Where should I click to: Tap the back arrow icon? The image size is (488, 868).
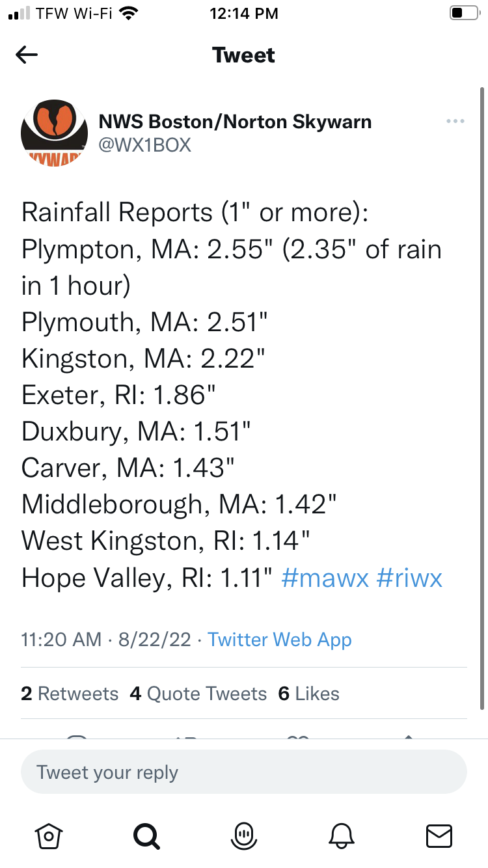point(27,55)
